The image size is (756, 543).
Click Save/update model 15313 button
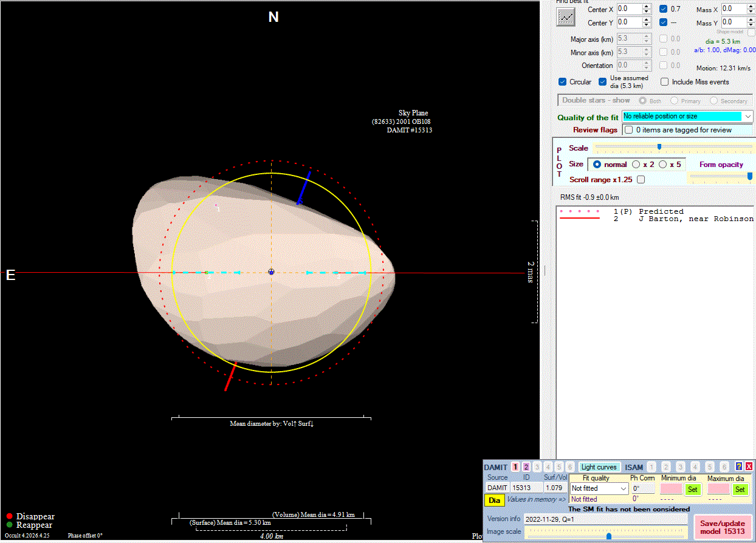[x=723, y=527]
